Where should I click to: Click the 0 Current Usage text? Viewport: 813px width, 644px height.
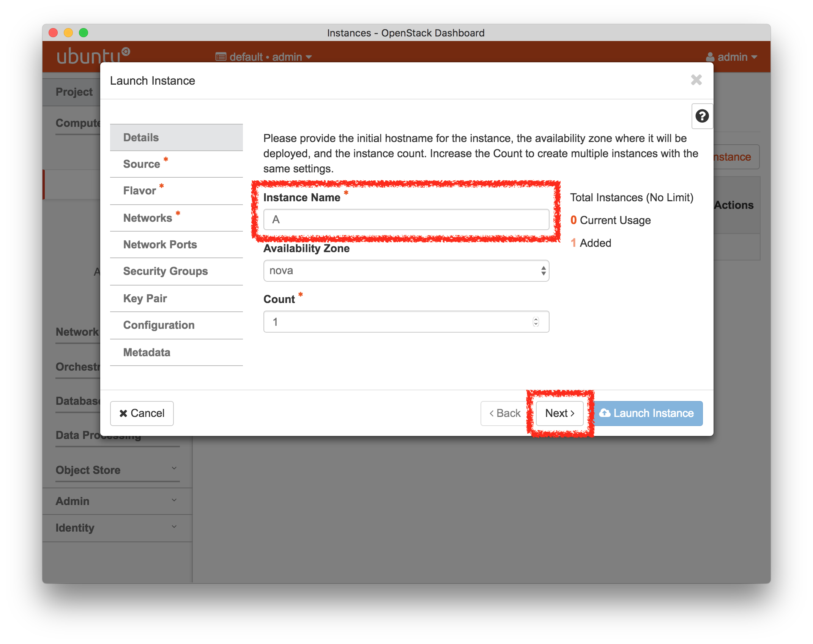pos(610,220)
